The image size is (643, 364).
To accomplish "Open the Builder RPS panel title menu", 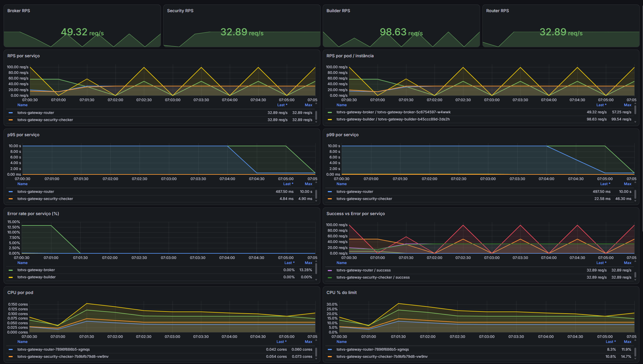I will pyautogui.click(x=338, y=11).
